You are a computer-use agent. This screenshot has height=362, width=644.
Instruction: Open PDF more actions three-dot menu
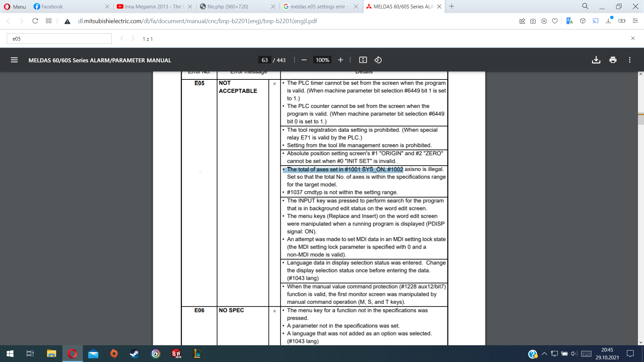coord(630,60)
